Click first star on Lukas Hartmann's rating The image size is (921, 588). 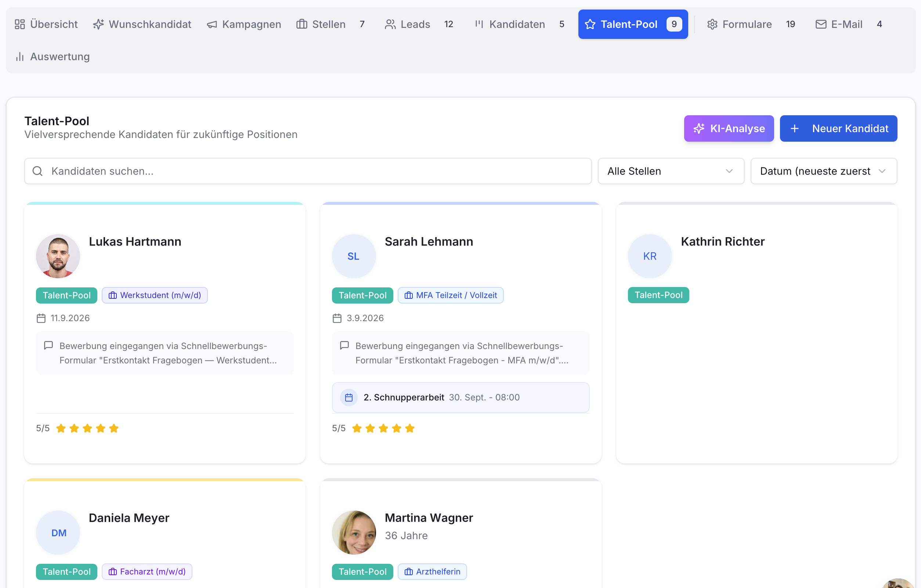[x=61, y=428]
